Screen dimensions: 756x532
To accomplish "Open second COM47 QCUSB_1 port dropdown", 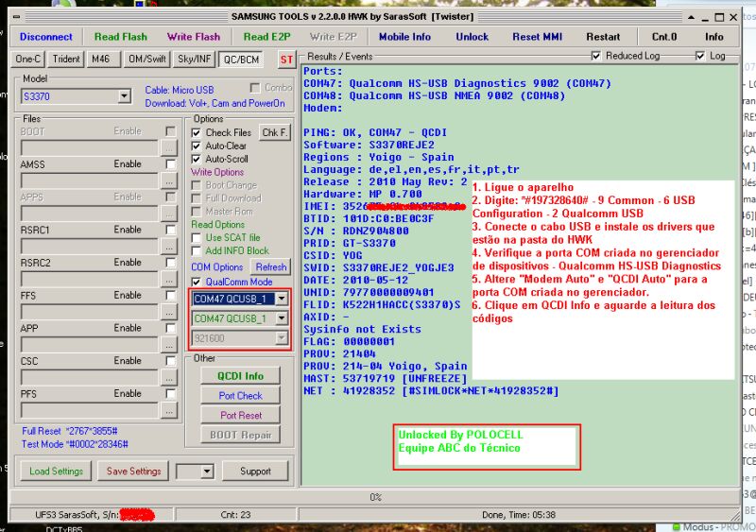I will (x=282, y=318).
